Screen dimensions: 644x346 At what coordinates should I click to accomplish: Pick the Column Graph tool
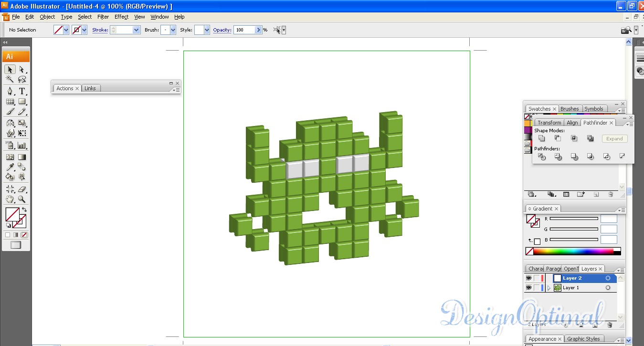click(x=22, y=145)
